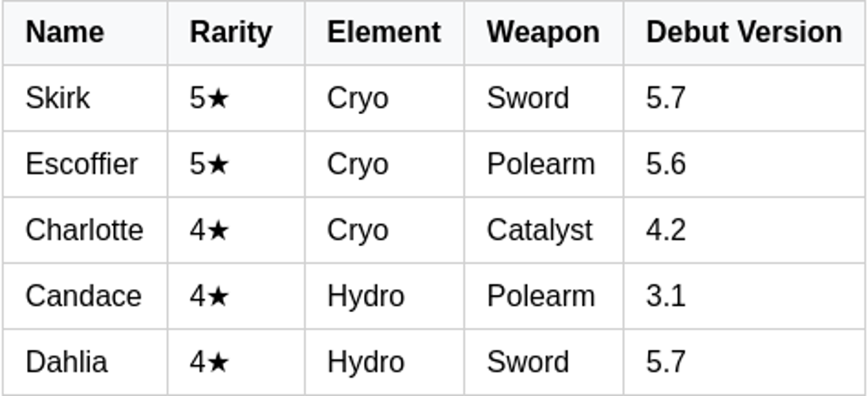
Task: Click the Charlotte name cell
Action: click(84, 230)
